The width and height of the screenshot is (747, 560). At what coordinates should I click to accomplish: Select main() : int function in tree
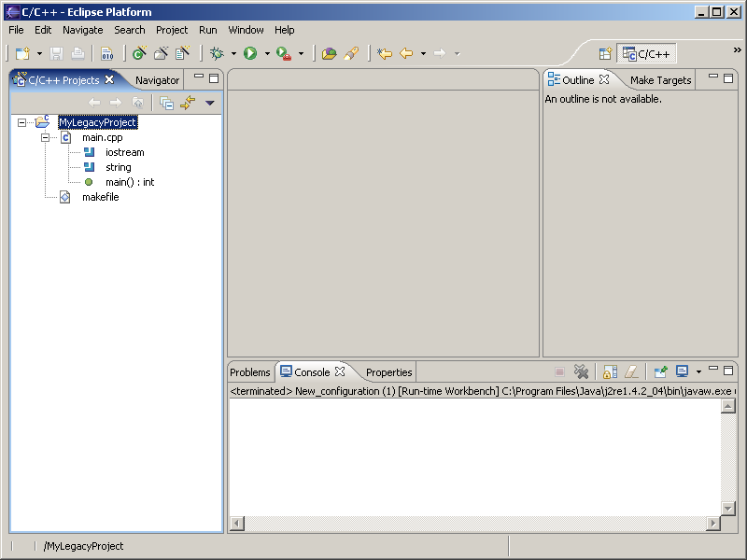click(129, 182)
